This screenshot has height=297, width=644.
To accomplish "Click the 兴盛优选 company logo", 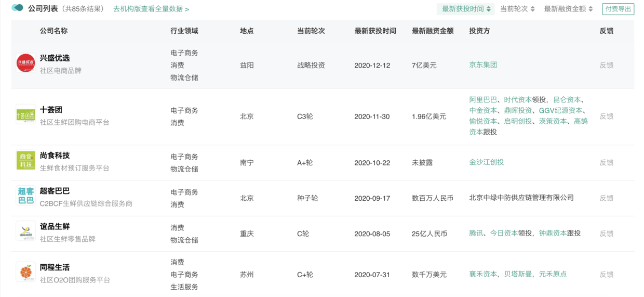I will 25,63.
